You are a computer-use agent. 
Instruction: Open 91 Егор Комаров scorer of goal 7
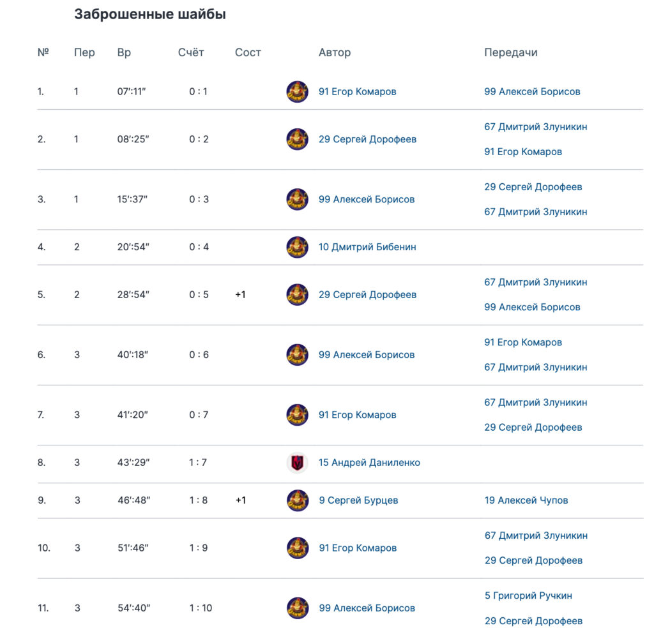point(358,415)
